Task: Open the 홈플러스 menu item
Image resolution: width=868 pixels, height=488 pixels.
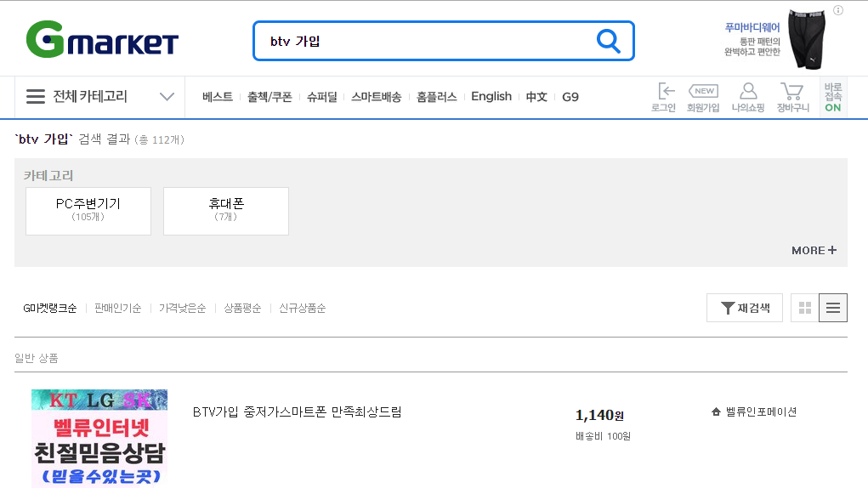Action: click(437, 97)
